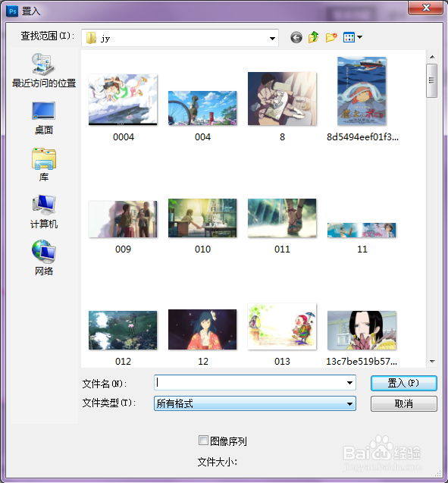This screenshot has width=448, height=483.
Task: Select the 010 image thumbnail
Action: [x=202, y=218]
